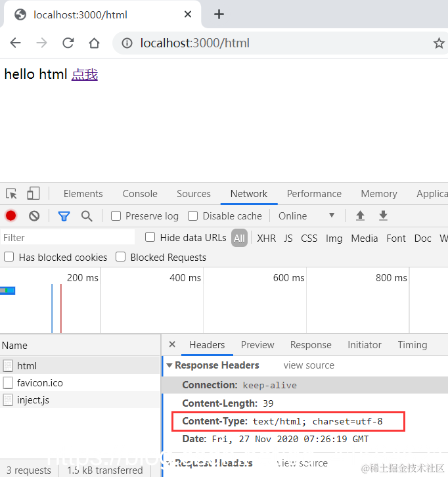Screen dimensions: 448x477
Task: Click the Connection: keep-alive header row
Action: click(x=305, y=385)
